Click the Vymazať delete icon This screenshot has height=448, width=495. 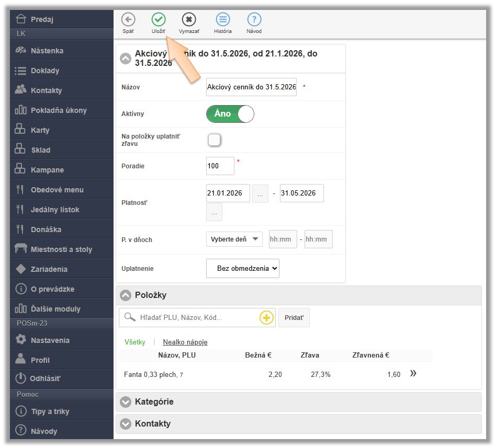point(189,20)
